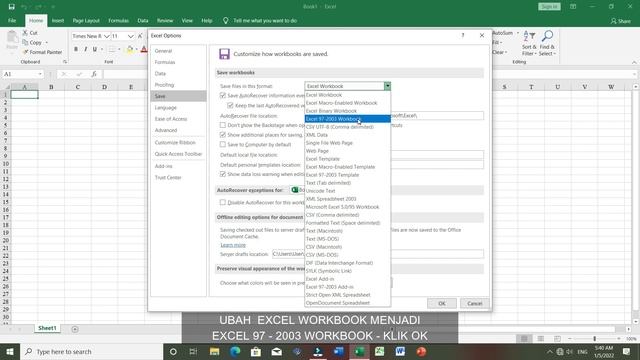This screenshot has width=640, height=360.
Task: Enable Disable AutoRecover for this workbook
Action: [223, 202]
